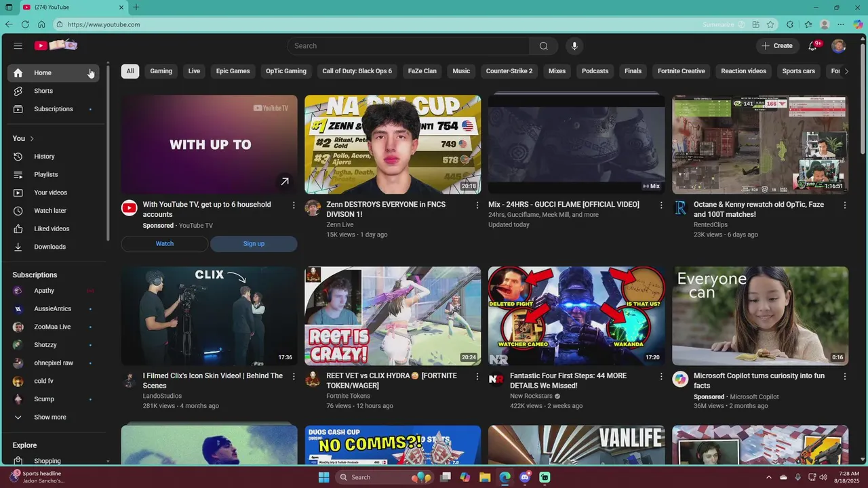Open options menu for Octane & Kenny video
Viewport: 868px width, 488px height.
(845, 205)
